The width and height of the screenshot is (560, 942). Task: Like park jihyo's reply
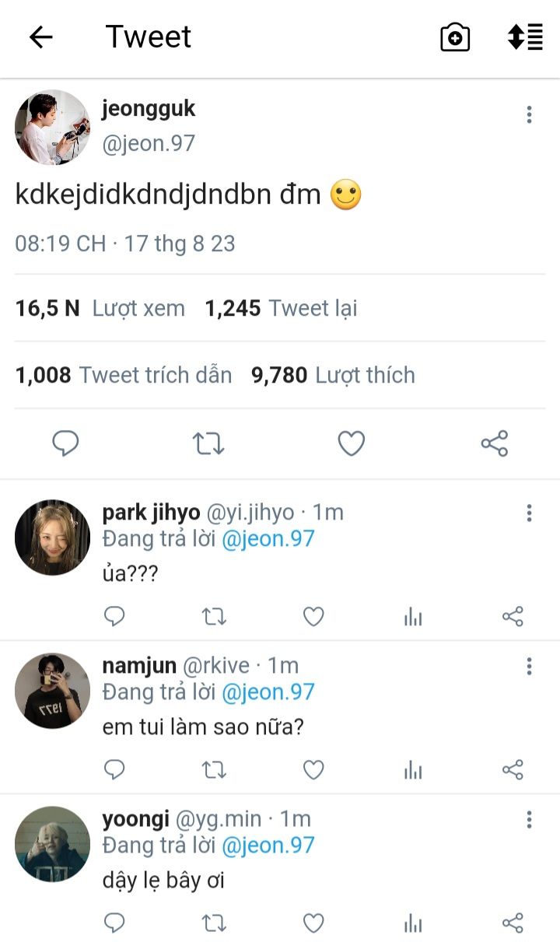[x=313, y=617]
